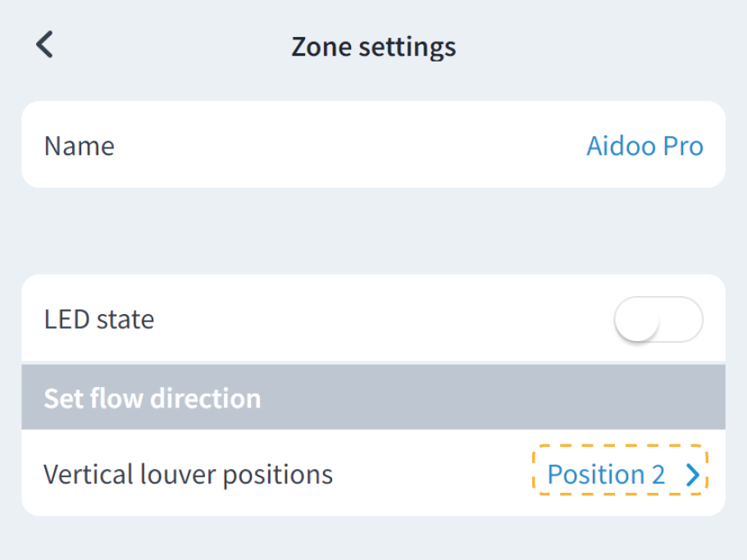Click the right side of the LED switch track

pyautogui.click(x=685, y=319)
